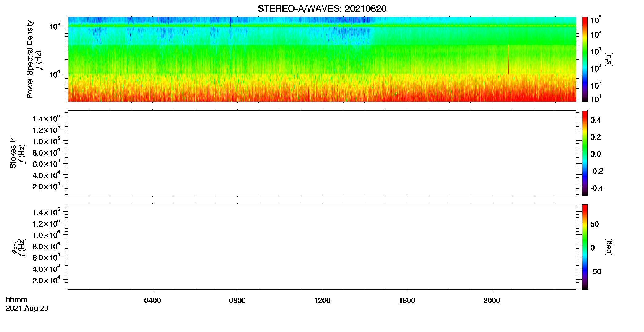Click the 50 value on degrees color bar
This screenshot has width=644, height=332.
(595, 224)
